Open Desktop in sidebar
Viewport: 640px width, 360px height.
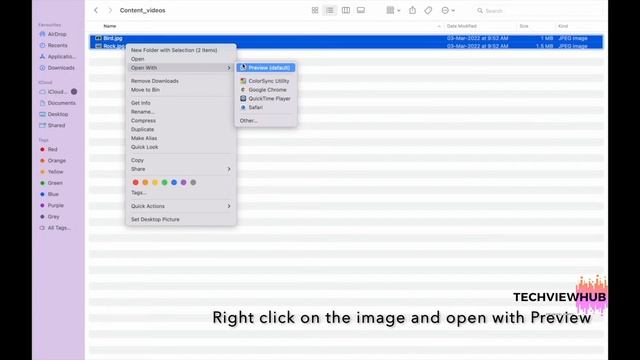point(58,114)
